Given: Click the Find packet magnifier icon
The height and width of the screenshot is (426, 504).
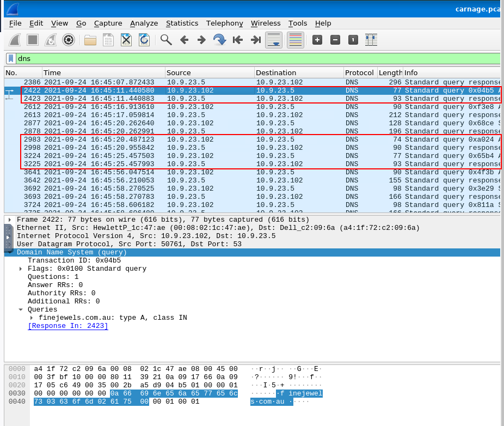Looking at the screenshot, I should [166, 40].
